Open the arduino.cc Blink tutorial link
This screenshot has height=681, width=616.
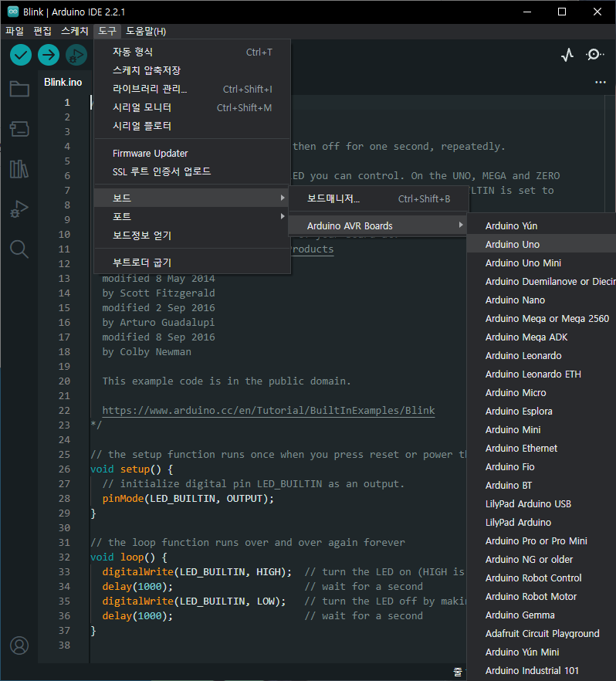269,411
